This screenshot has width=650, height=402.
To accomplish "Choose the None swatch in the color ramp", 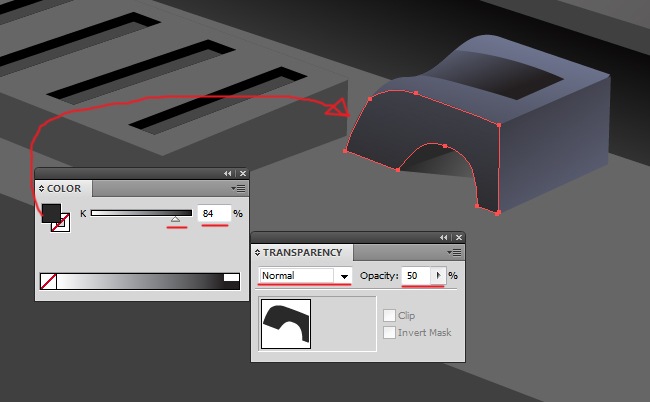I will coord(49,281).
